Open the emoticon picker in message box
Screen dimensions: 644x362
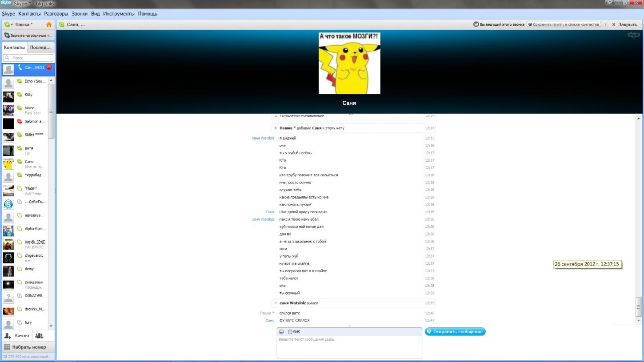pyautogui.click(x=281, y=332)
